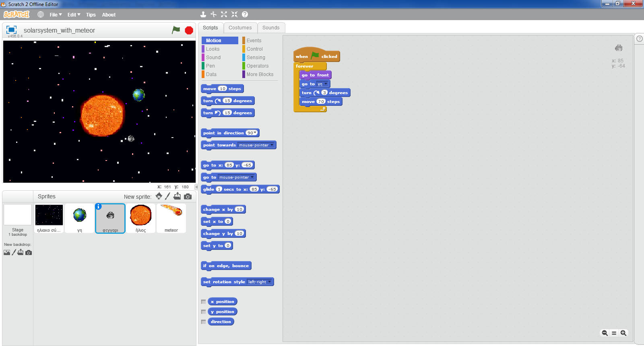Show the Events block category

tap(254, 41)
